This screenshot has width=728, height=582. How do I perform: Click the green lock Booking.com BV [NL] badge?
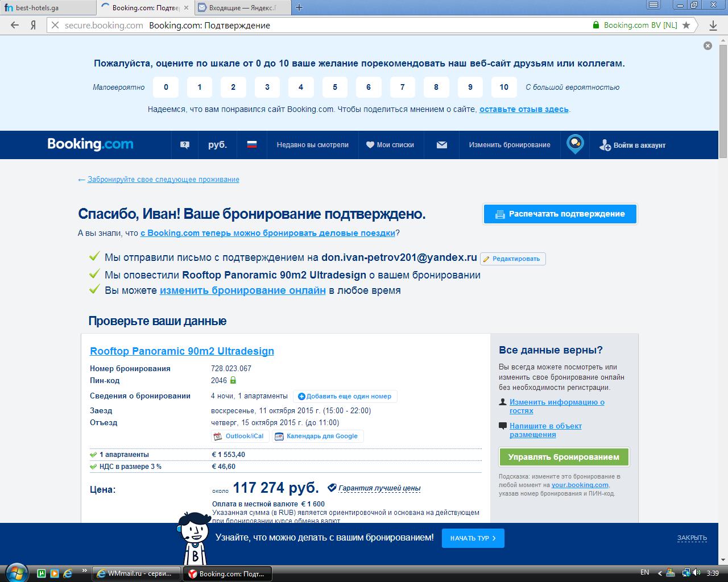coord(635,25)
